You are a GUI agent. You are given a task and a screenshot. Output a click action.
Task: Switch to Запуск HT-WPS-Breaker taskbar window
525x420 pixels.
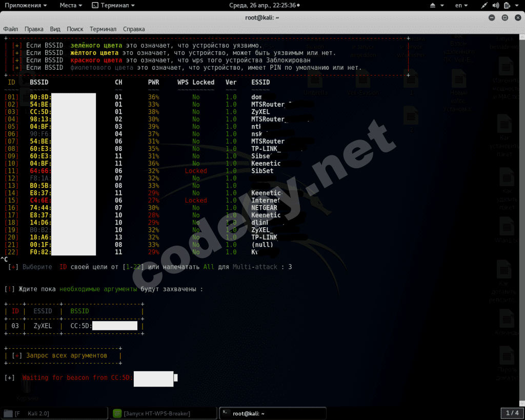click(164, 414)
